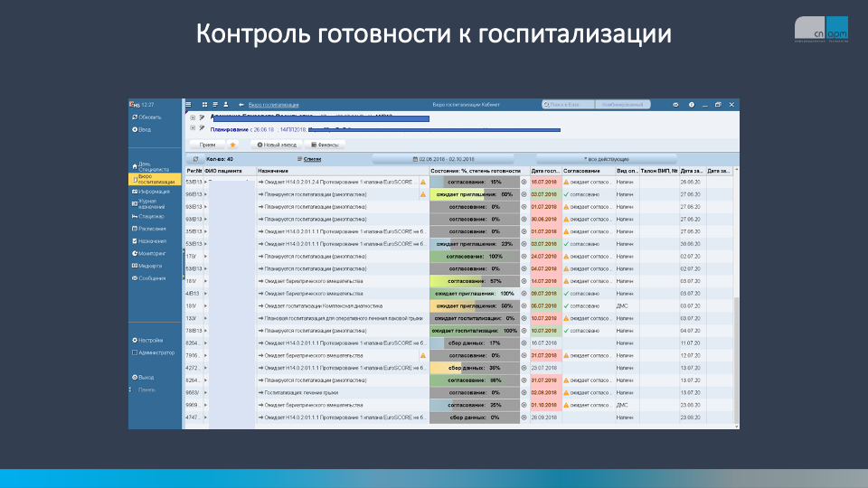This screenshot has width=868, height=488.
Task: Click the green checkmark in the ДМС row with 50%
Action: (x=566, y=305)
